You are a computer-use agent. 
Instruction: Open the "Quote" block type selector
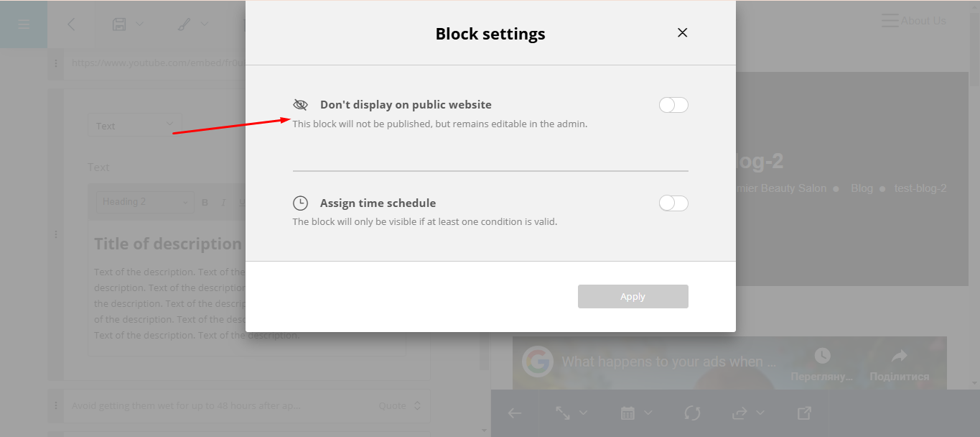[x=400, y=406]
